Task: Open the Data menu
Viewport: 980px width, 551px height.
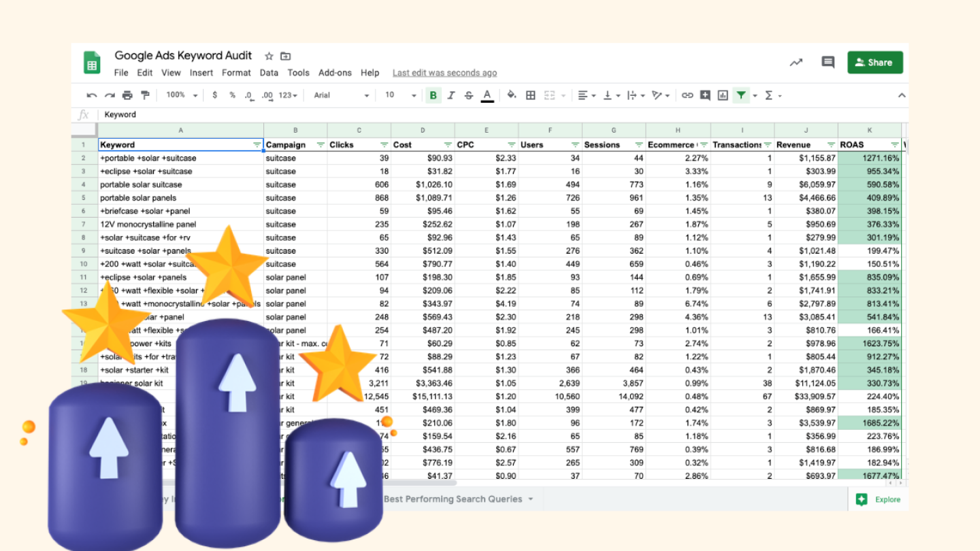Action: pyautogui.click(x=269, y=73)
